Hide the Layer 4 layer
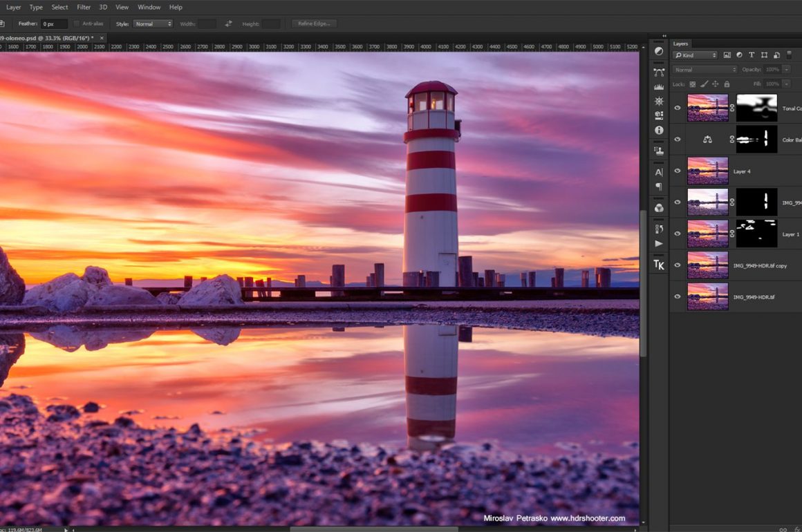Image resolution: width=802 pixels, height=532 pixels. (x=678, y=171)
